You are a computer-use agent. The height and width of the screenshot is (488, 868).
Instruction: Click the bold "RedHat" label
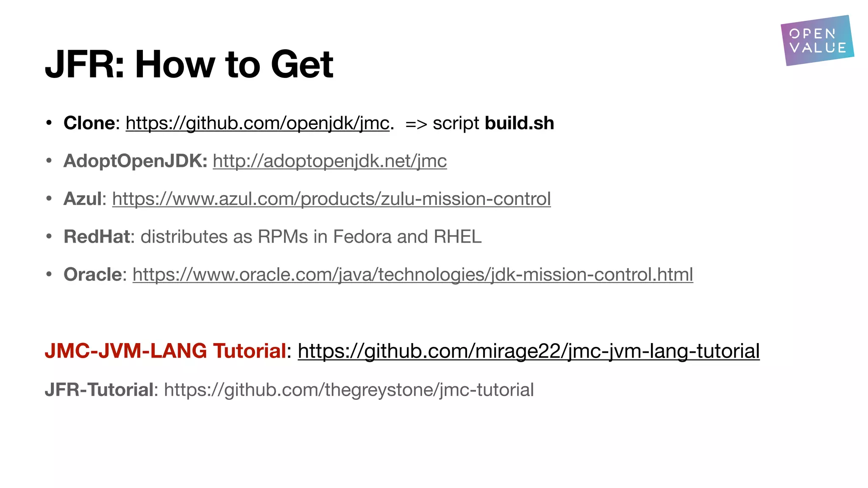pyautogui.click(x=97, y=237)
